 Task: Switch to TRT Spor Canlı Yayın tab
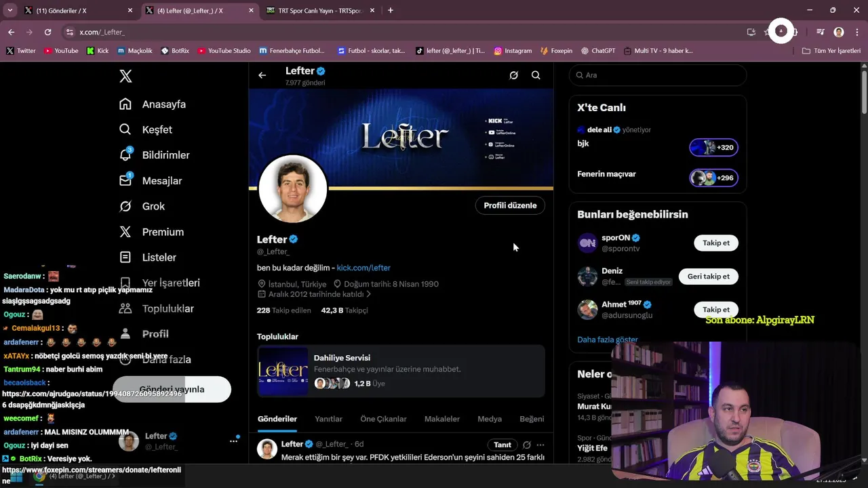point(319,10)
